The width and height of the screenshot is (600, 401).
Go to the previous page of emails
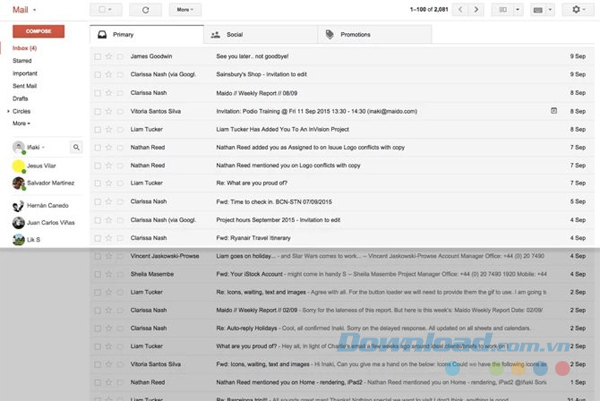tap(460, 10)
